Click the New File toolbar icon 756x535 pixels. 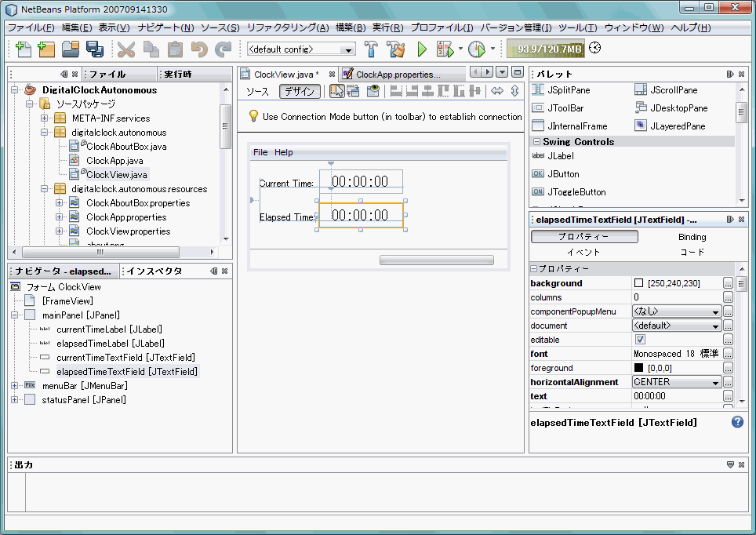(x=24, y=49)
